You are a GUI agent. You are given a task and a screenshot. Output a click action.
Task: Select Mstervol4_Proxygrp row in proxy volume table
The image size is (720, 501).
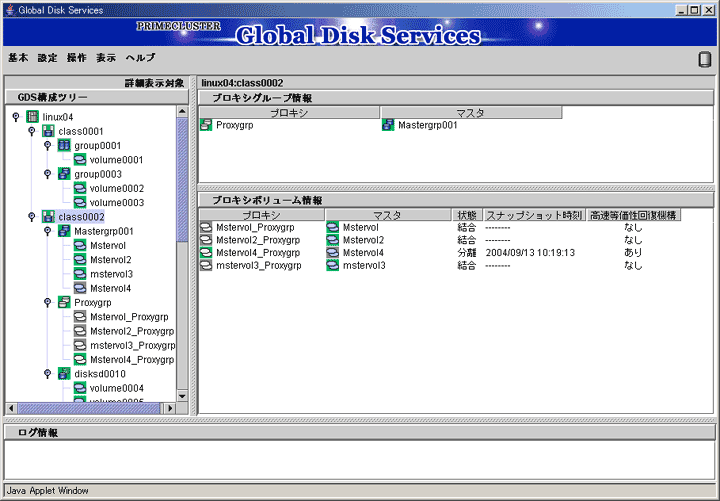click(x=440, y=253)
